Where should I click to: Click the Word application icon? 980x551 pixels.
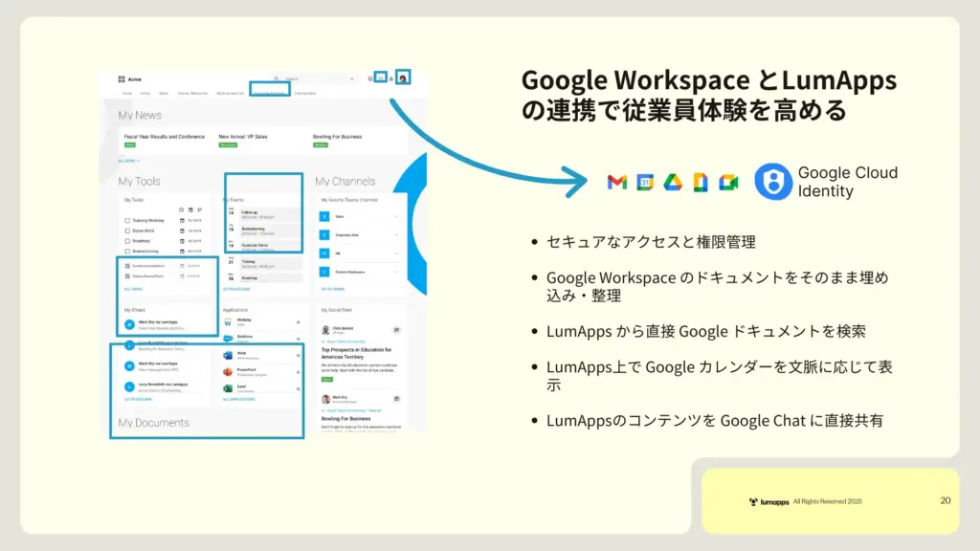click(228, 355)
